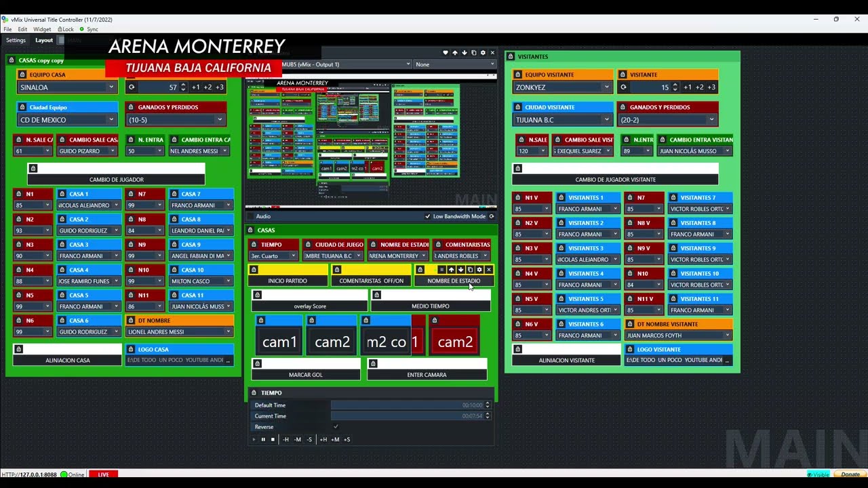Click the lock icon on LOGO VISITANTE widget
This screenshot has height=488, width=868.
click(631, 350)
